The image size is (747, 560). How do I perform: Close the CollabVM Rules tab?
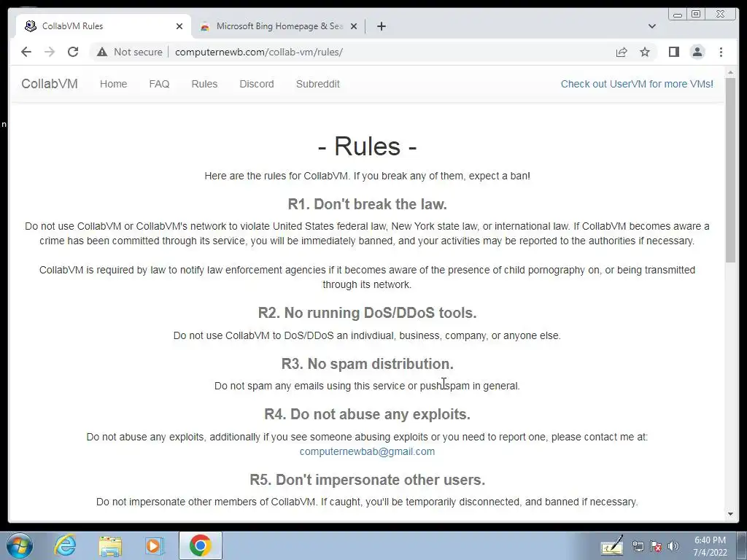179,26
